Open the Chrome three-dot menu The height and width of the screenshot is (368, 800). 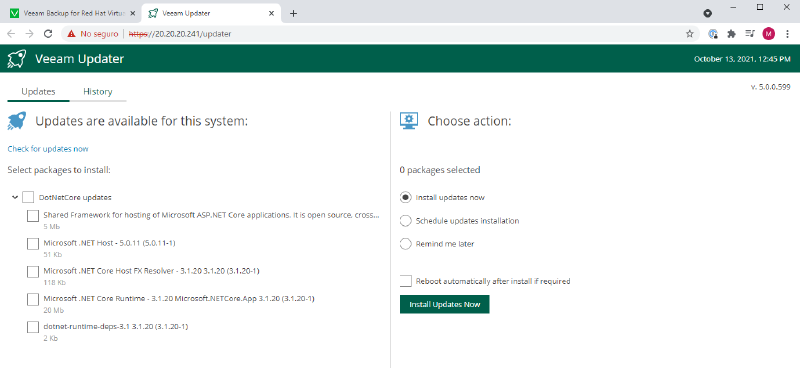click(788, 34)
